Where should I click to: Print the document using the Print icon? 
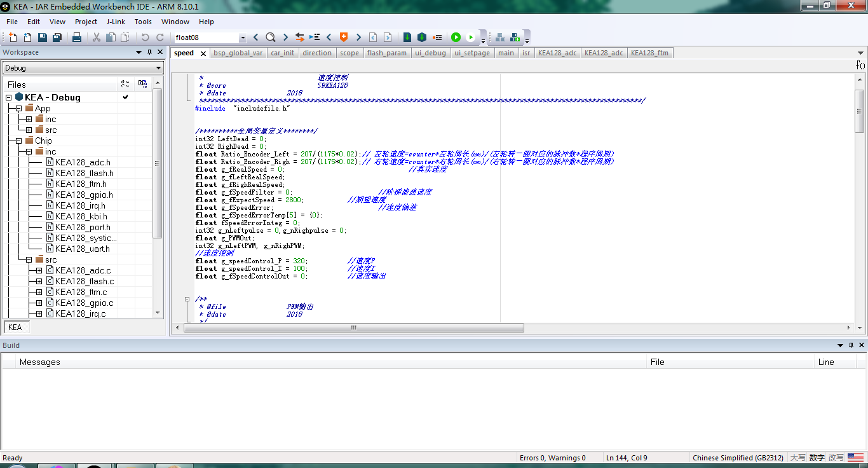pos(77,38)
